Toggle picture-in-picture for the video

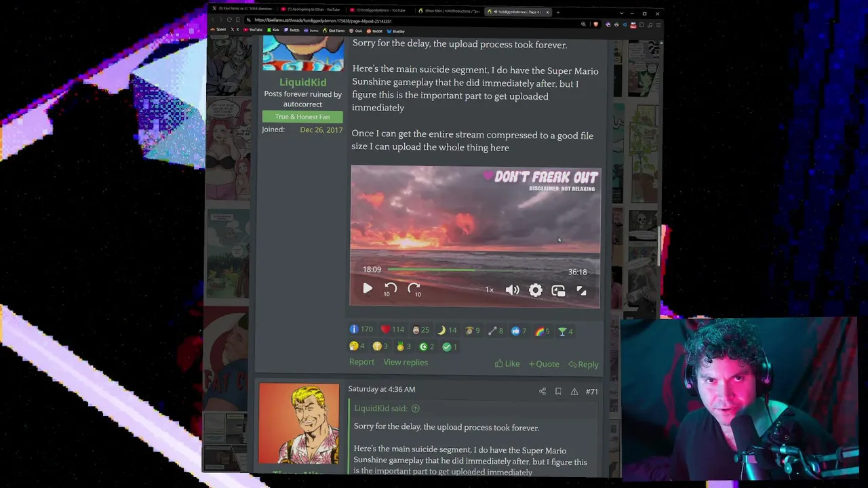click(x=558, y=290)
